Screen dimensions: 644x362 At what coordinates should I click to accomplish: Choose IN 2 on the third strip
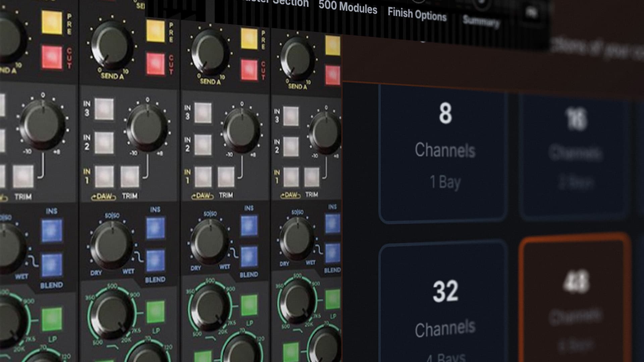(x=203, y=145)
